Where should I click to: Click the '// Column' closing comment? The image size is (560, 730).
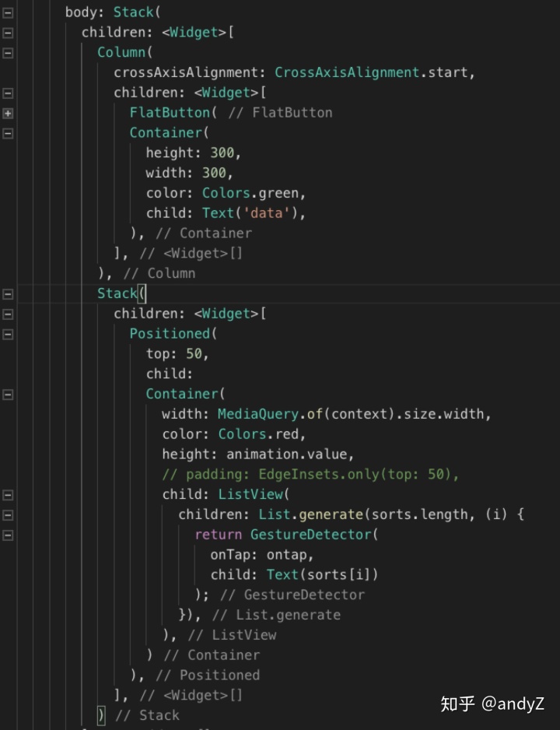(159, 273)
